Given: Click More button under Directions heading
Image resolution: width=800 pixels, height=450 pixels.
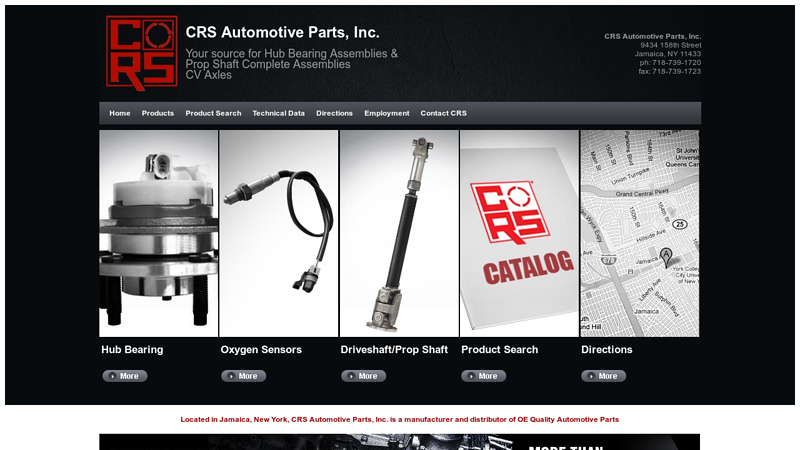Looking at the screenshot, I should point(604,376).
